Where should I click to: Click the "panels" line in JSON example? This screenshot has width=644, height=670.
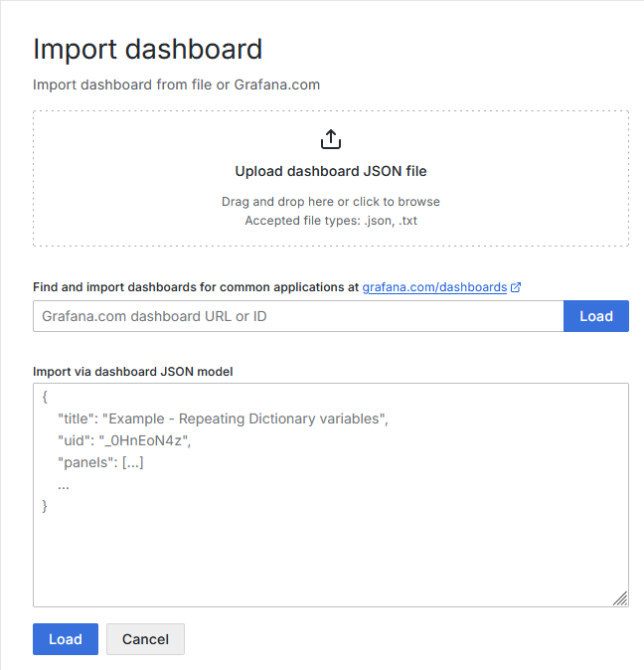tap(100, 462)
